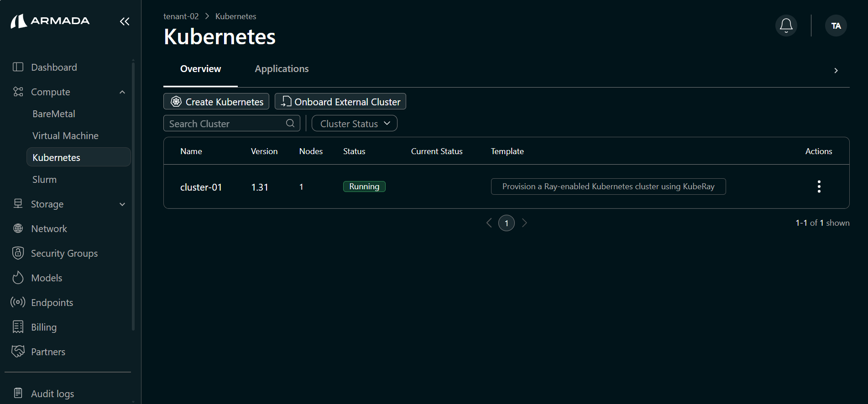The width and height of the screenshot is (868, 404).
Task: Click the Actions column header
Action: (819, 151)
